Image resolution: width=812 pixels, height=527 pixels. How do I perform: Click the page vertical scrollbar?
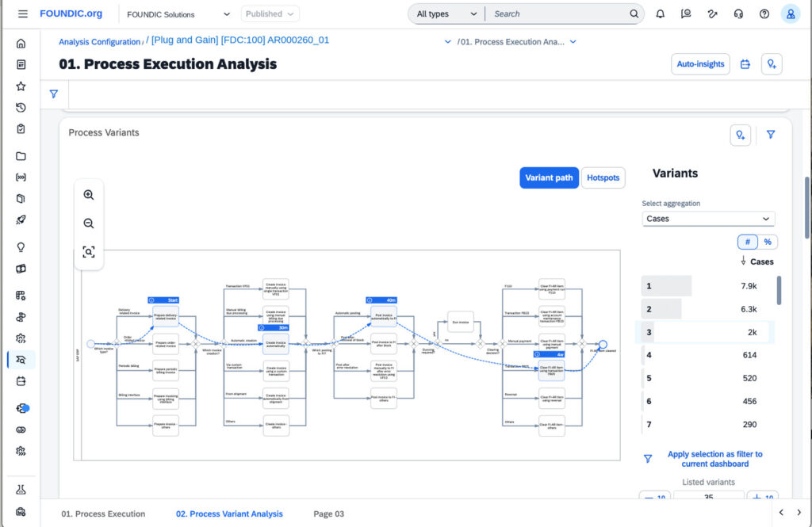(806, 208)
